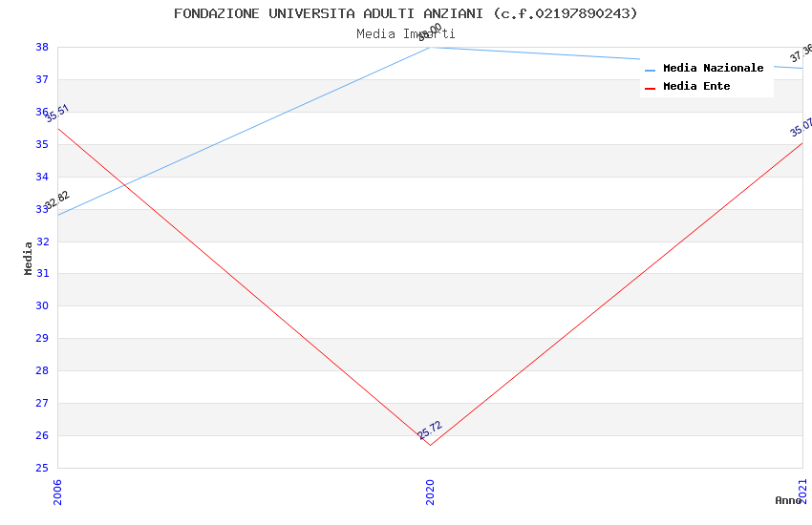812x525 pixels.
Task: Select the 37.36 label near 2021
Action: click(x=801, y=53)
